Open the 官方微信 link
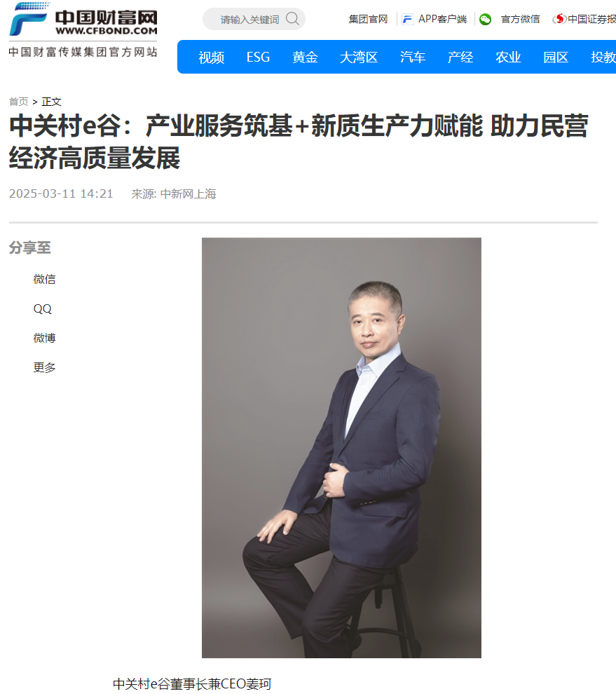This screenshot has height=694, width=616. [521, 19]
